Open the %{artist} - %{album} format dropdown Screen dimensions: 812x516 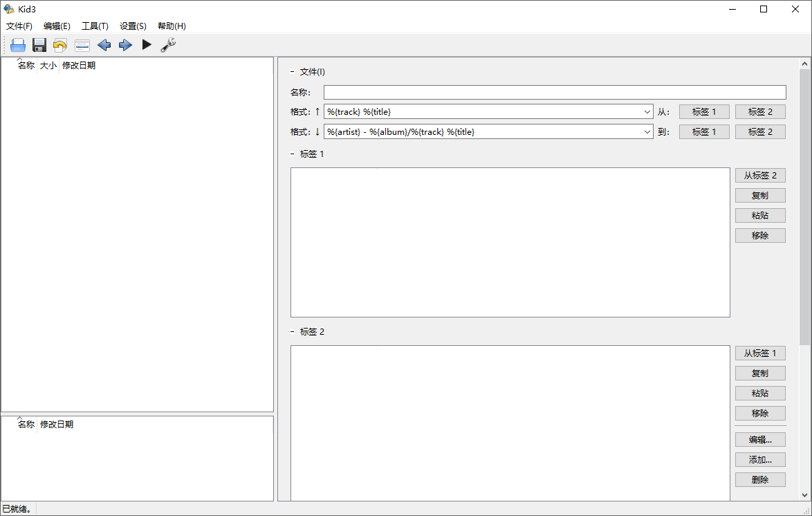click(647, 132)
